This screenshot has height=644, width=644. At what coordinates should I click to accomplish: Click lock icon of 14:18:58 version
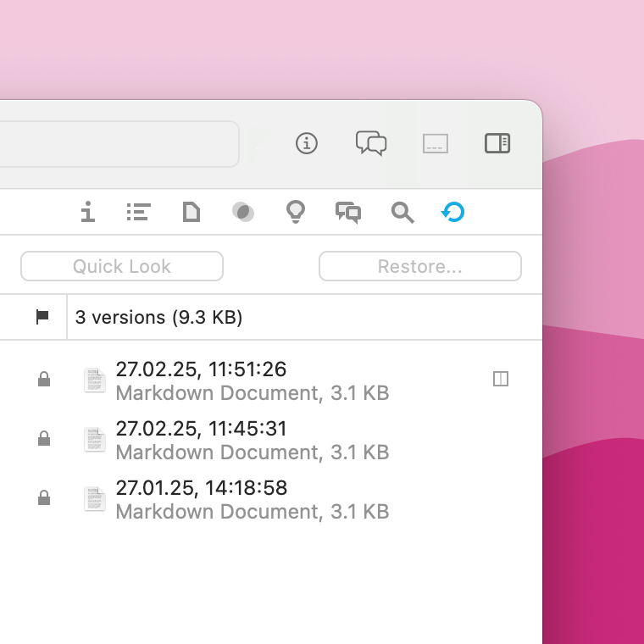click(x=44, y=497)
